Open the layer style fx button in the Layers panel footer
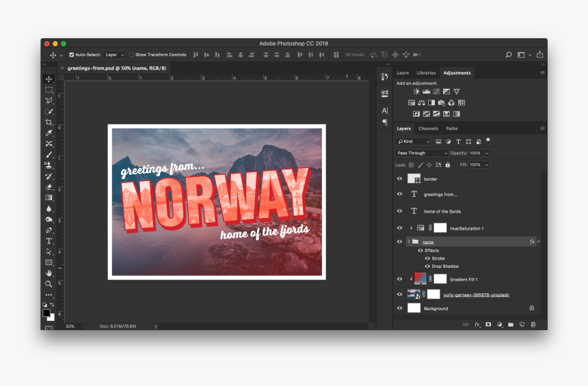Screen dimensions: 588x386 (x=477, y=325)
